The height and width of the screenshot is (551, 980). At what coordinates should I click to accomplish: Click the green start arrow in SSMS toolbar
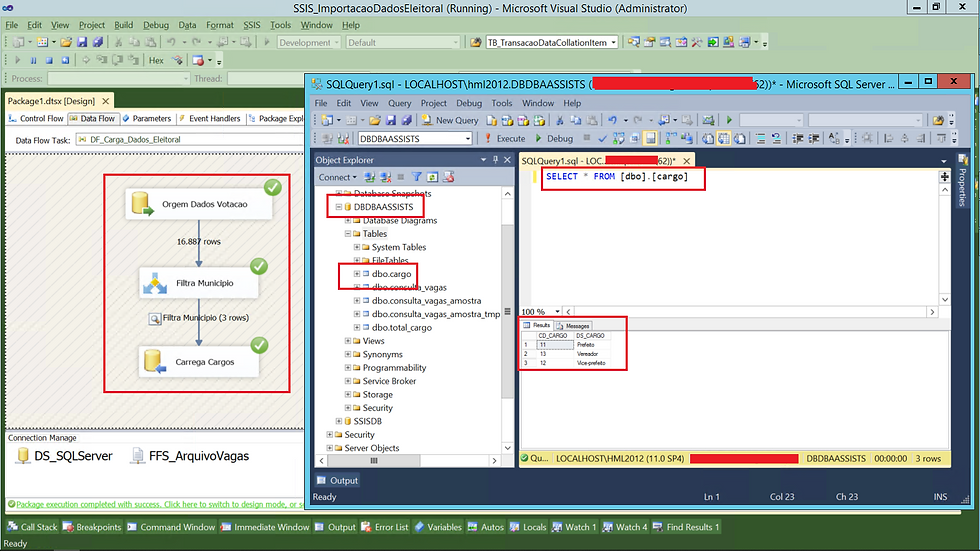(729, 120)
